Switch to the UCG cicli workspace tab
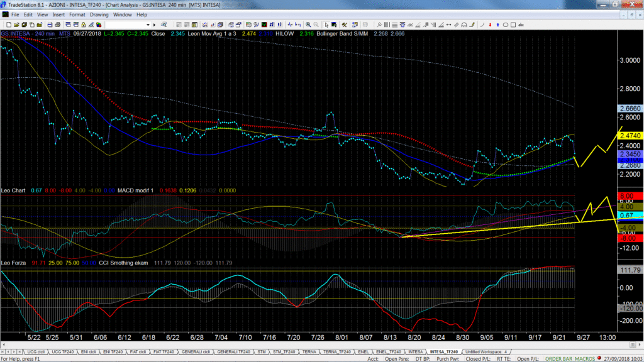 36,352
